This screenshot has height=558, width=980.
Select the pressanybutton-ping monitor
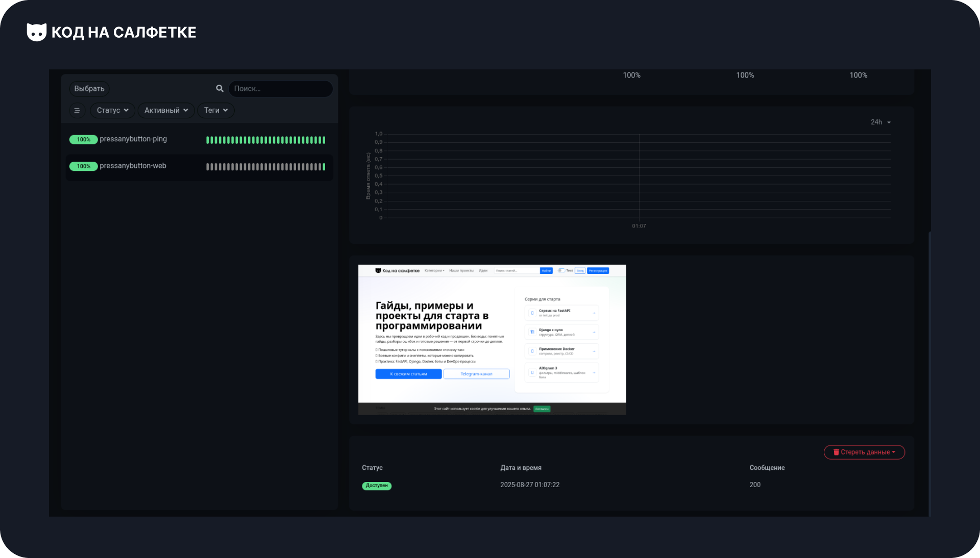tap(199, 140)
